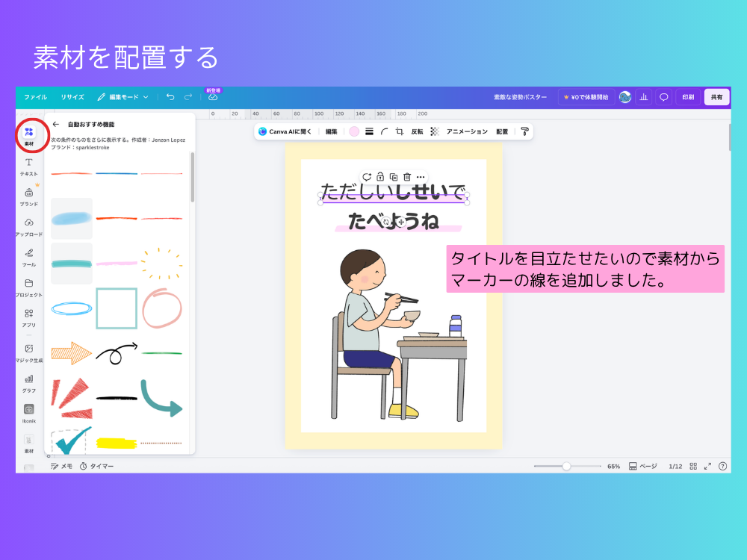Open the グラフ charts panel

tap(29, 383)
